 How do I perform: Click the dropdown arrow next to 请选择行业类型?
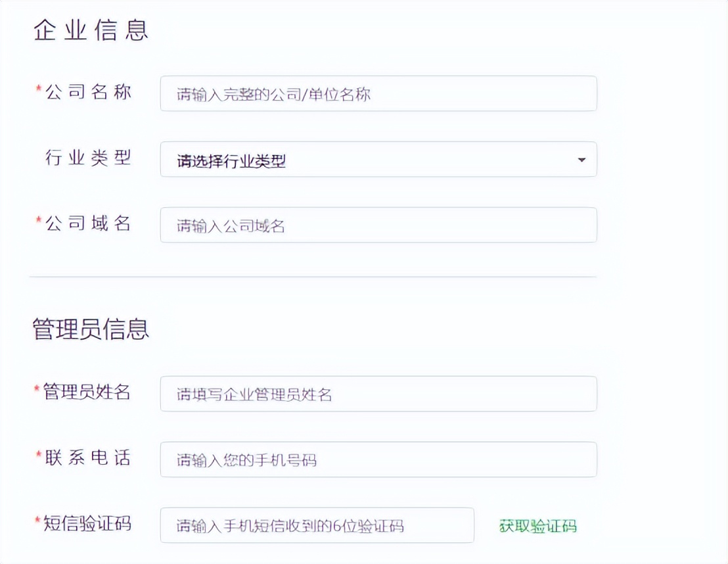click(581, 159)
